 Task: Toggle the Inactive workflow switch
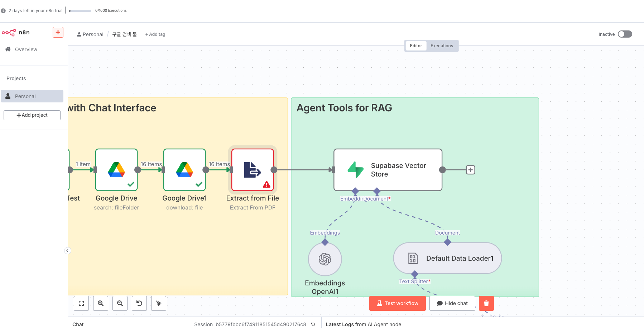click(x=625, y=34)
